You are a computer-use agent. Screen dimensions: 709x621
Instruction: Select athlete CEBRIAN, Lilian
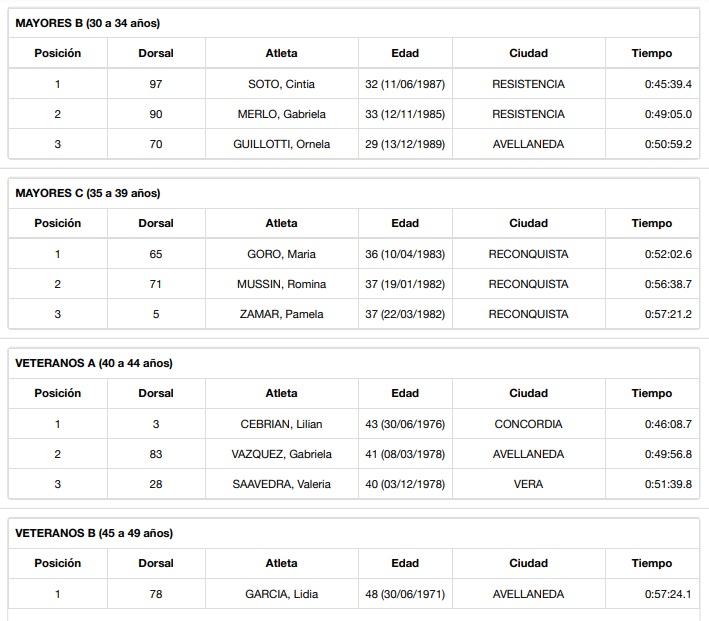(281, 424)
